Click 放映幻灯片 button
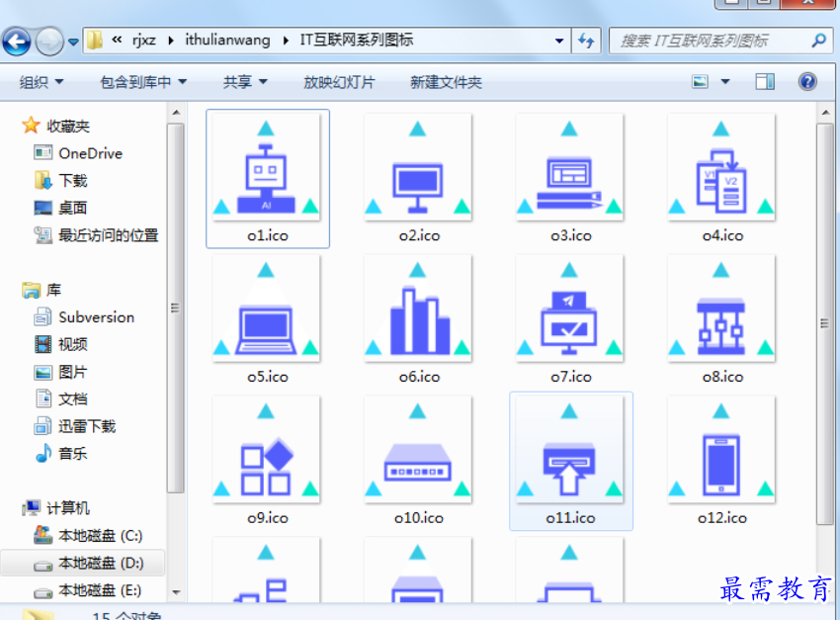Viewport: 840px width, 620px height. pyautogui.click(x=339, y=82)
